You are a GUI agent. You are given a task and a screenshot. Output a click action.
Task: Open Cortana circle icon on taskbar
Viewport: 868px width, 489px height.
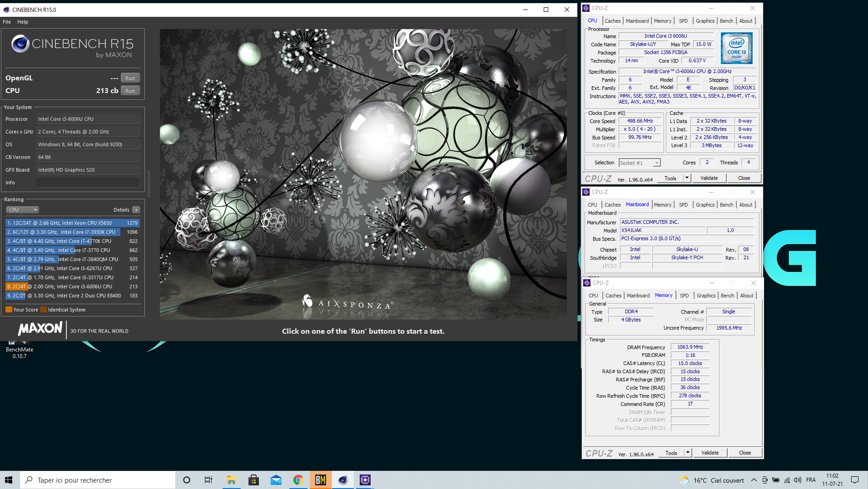tap(186, 480)
